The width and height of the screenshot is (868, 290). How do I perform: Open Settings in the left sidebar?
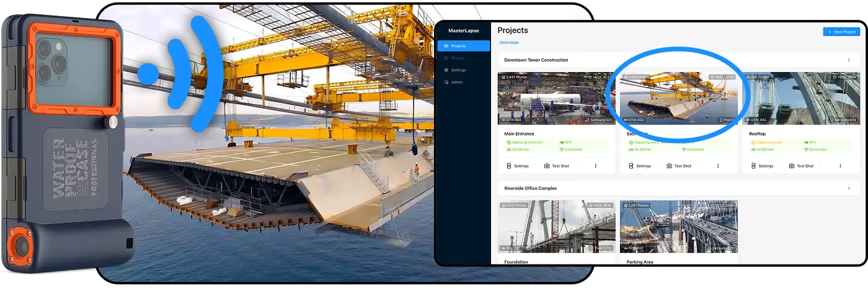coord(463,70)
